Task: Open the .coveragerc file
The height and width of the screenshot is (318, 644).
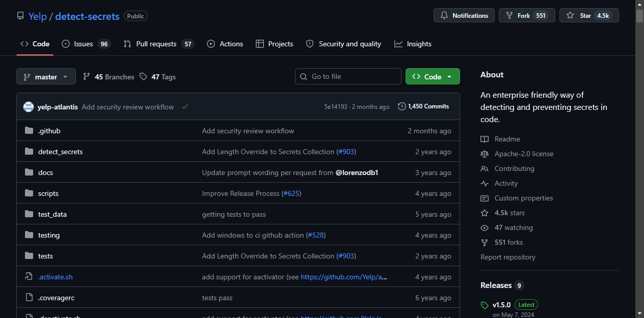Action: tap(57, 298)
